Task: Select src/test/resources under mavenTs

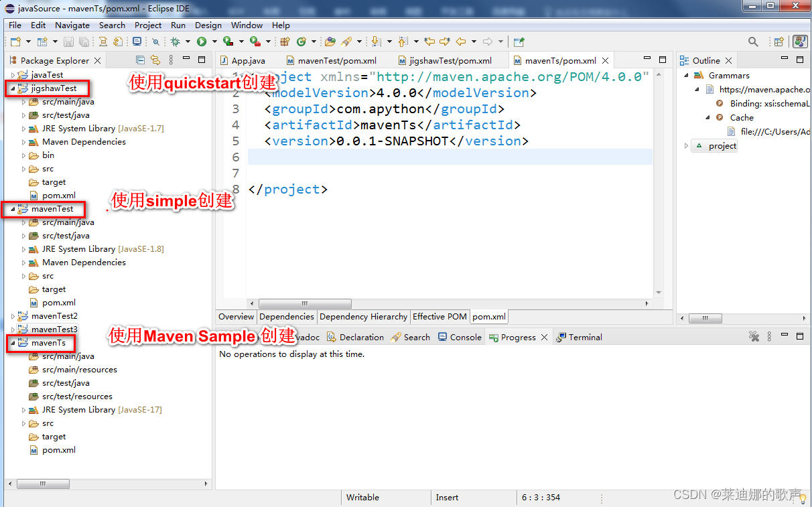Action: [x=77, y=396]
